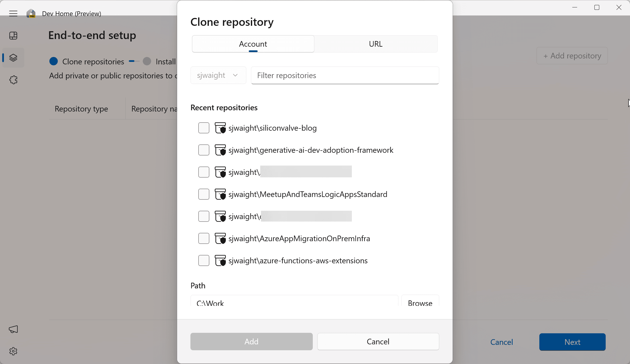Click the extensions/plugins icon in sidebar
The image size is (630, 364).
(14, 80)
